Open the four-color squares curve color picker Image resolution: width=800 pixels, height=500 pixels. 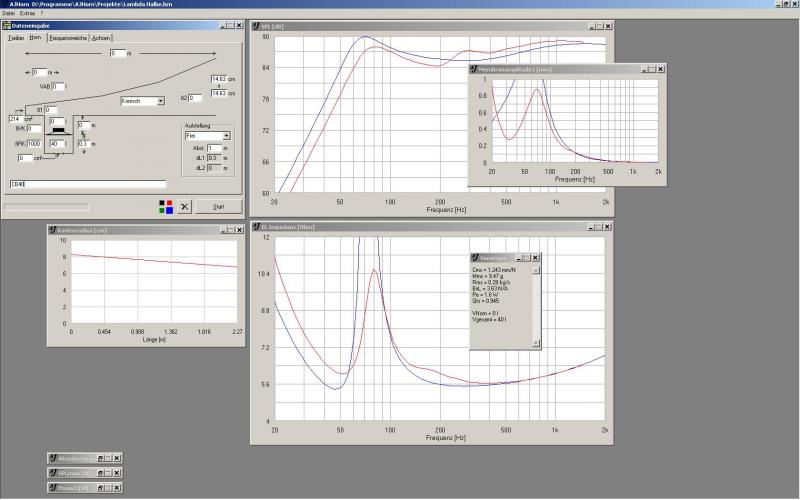(166, 206)
